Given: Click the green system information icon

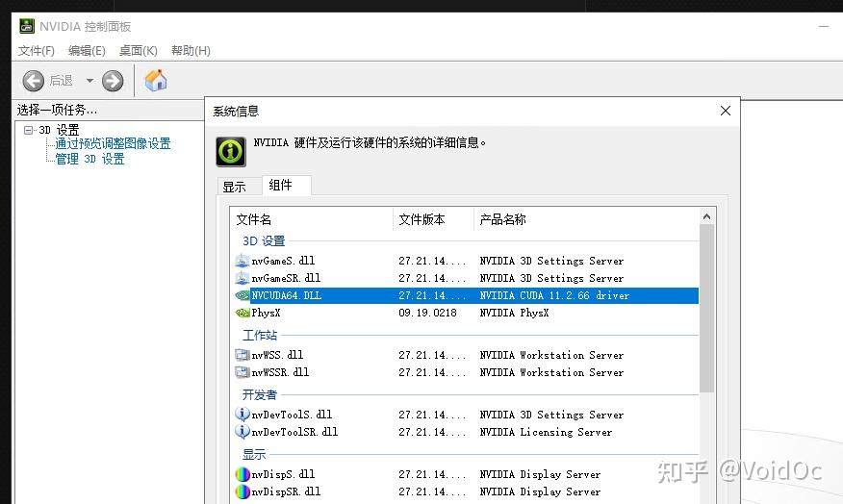Looking at the screenshot, I should click(x=231, y=152).
